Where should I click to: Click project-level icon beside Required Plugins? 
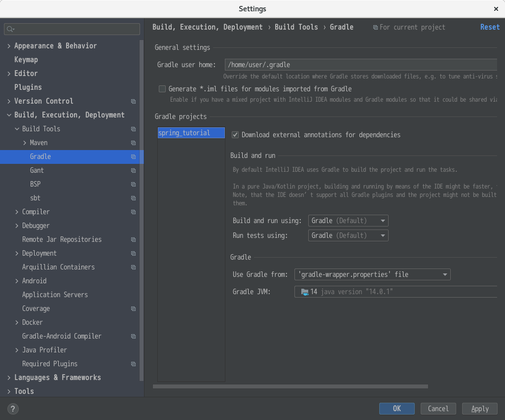coord(133,364)
